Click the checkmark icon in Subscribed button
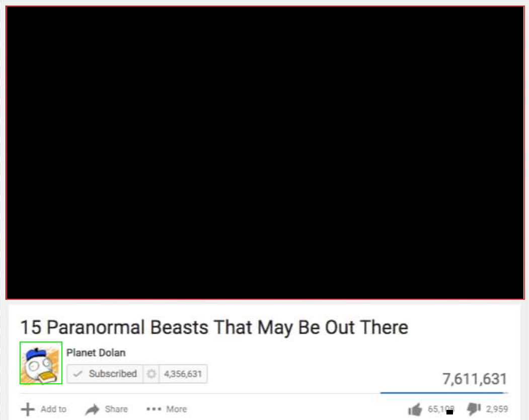 click(x=78, y=374)
